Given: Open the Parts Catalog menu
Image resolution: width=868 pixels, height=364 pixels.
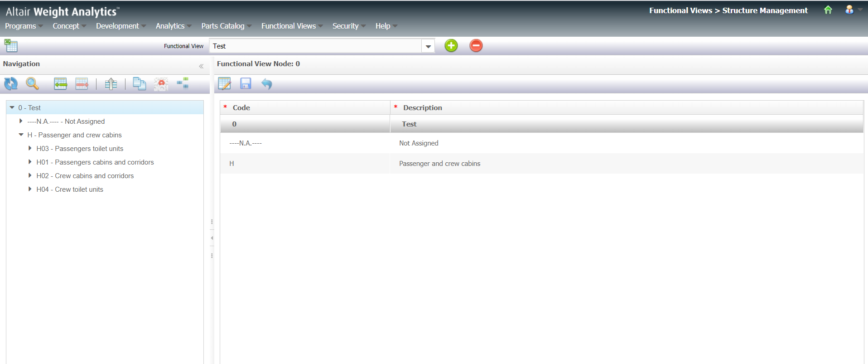Looking at the screenshot, I should point(227,26).
